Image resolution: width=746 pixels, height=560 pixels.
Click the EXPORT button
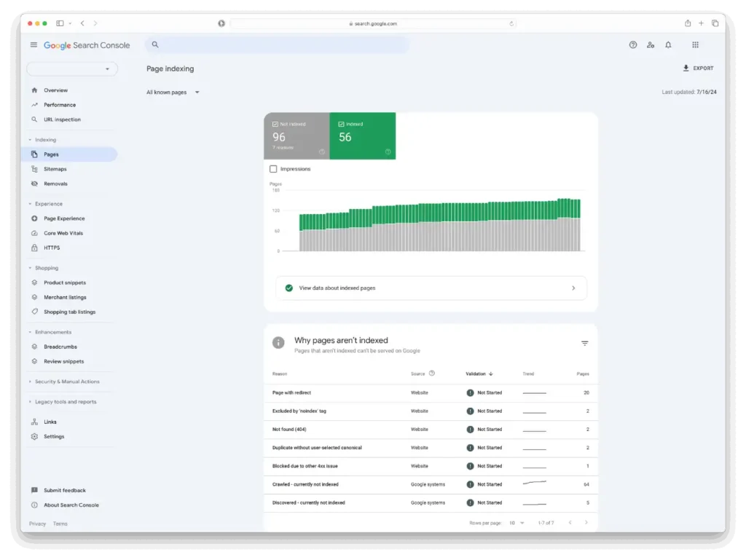tap(698, 68)
